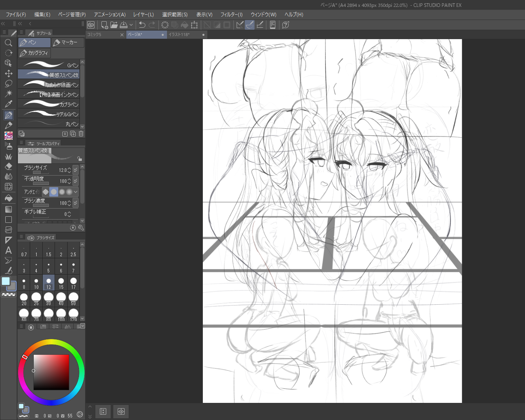Close the コミック5 tab with X
The image size is (525, 420).
pos(122,35)
